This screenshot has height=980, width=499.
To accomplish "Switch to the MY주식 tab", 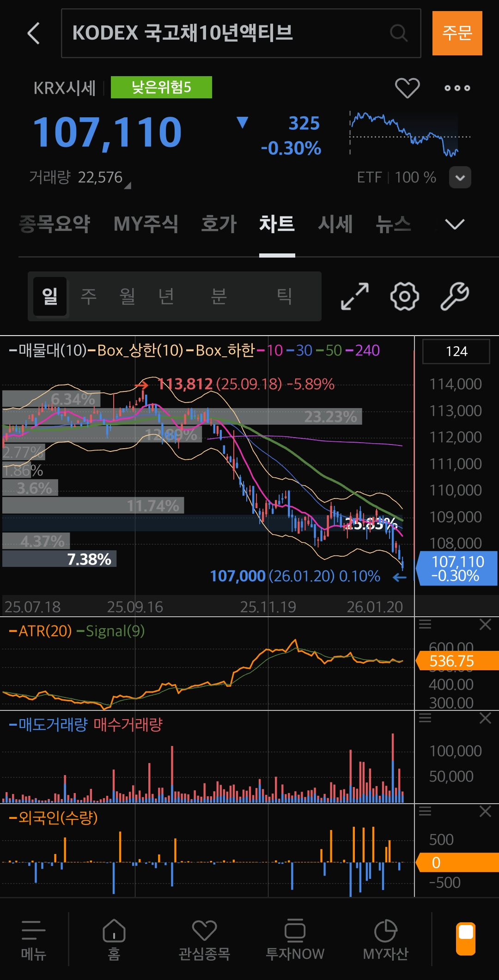I will (x=146, y=224).
